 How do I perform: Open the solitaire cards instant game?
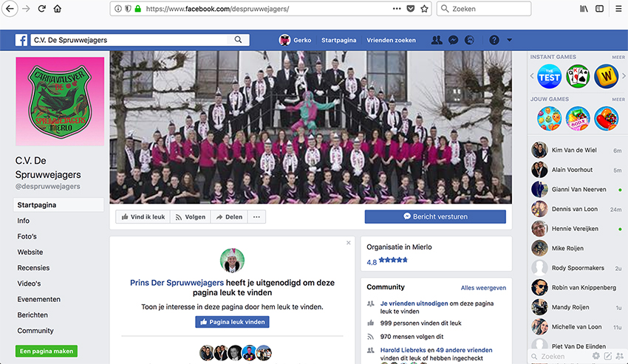click(x=578, y=76)
